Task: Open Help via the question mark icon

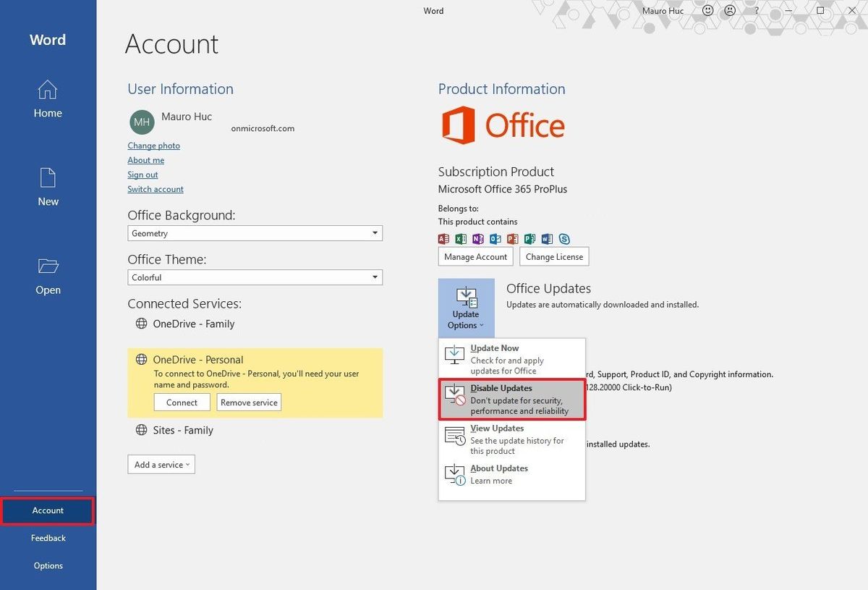Action: (x=755, y=10)
